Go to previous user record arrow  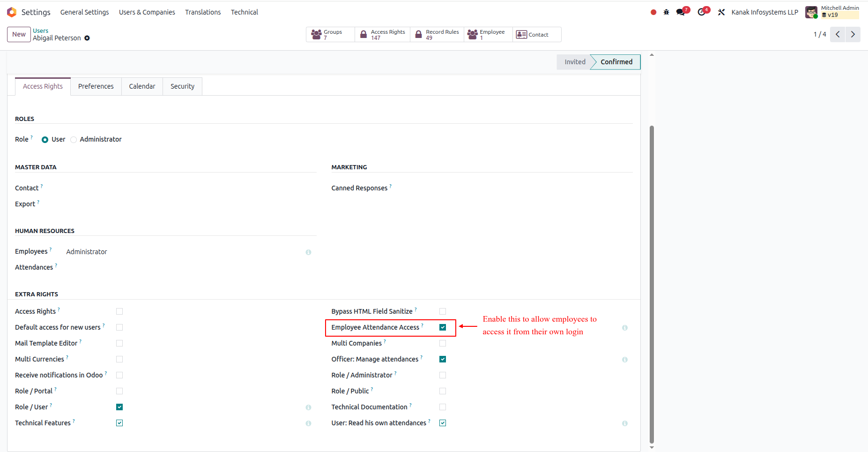[838, 34]
